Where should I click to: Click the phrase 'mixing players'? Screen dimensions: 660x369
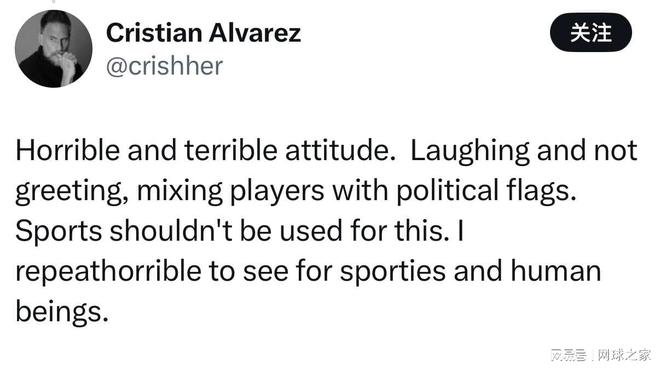pyautogui.click(x=231, y=191)
